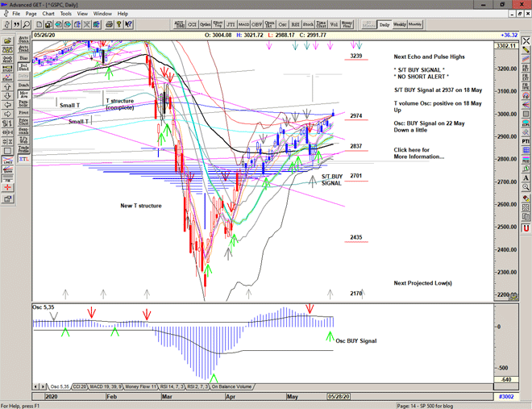The height and width of the screenshot is (409, 532).
Task: Click the Elliott wave icon in left toolbar
Action: tap(7, 77)
